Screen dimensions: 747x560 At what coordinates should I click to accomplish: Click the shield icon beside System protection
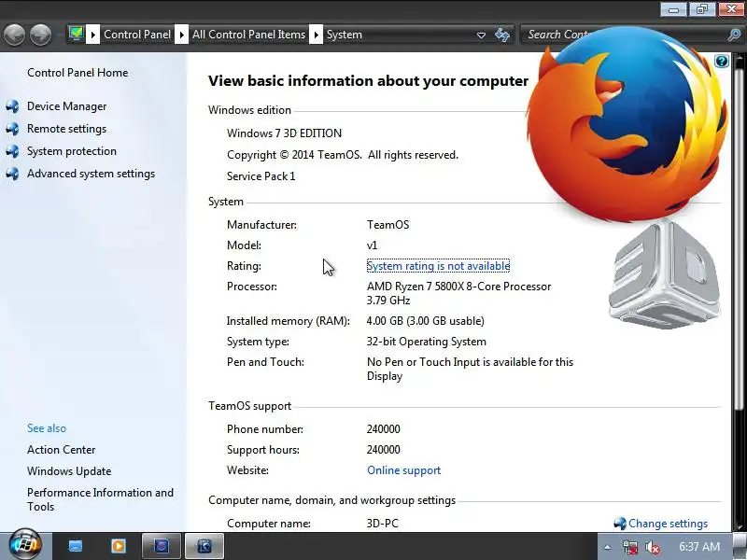[13, 151]
